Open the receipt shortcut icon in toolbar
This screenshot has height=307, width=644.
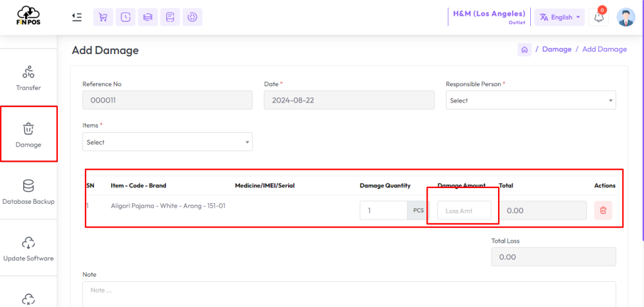pyautogui.click(x=170, y=17)
